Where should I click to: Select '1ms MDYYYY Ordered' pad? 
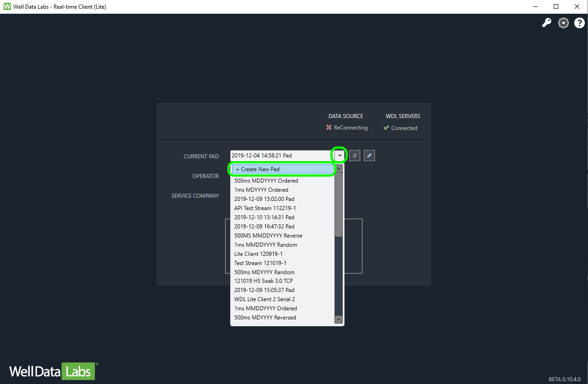click(x=283, y=190)
